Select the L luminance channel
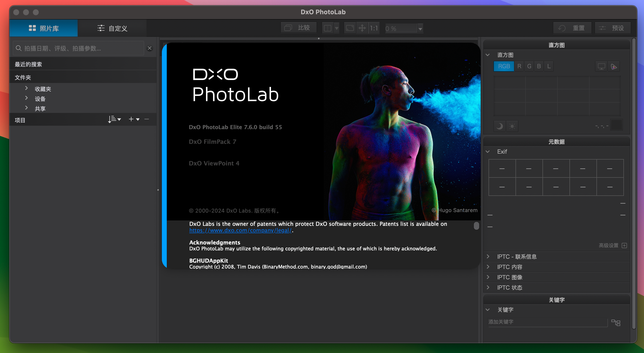The image size is (644, 353). click(x=549, y=66)
